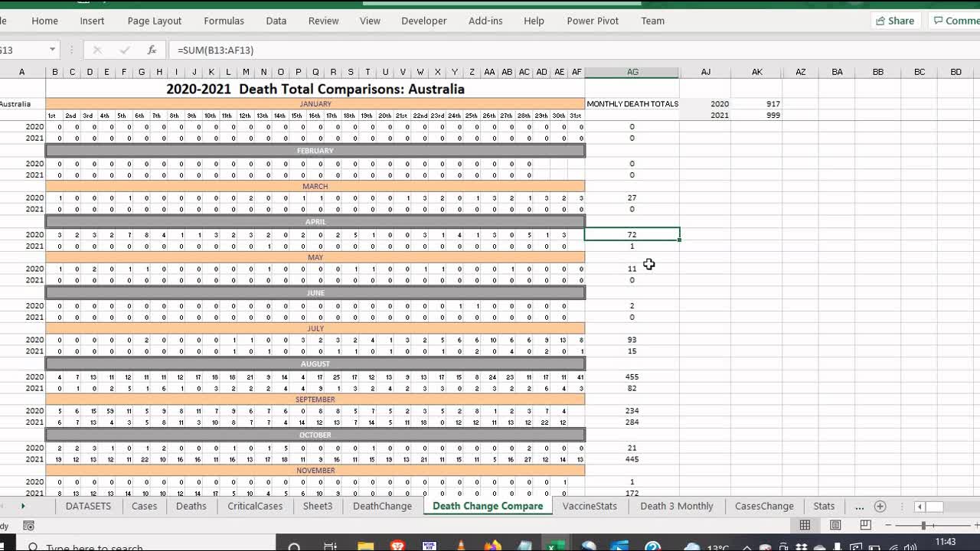Switch to the Death 3 Monthly sheet tab
Viewport: 980px width, 551px height.
pos(677,506)
